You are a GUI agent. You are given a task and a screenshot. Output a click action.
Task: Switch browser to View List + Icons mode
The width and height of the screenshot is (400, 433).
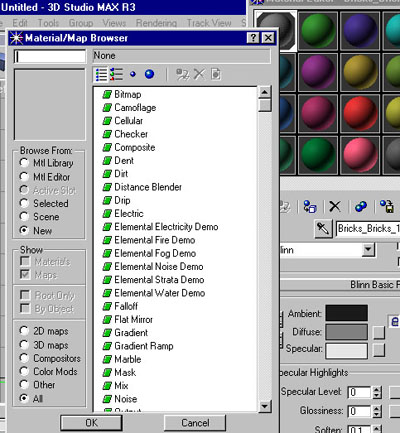pos(116,74)
